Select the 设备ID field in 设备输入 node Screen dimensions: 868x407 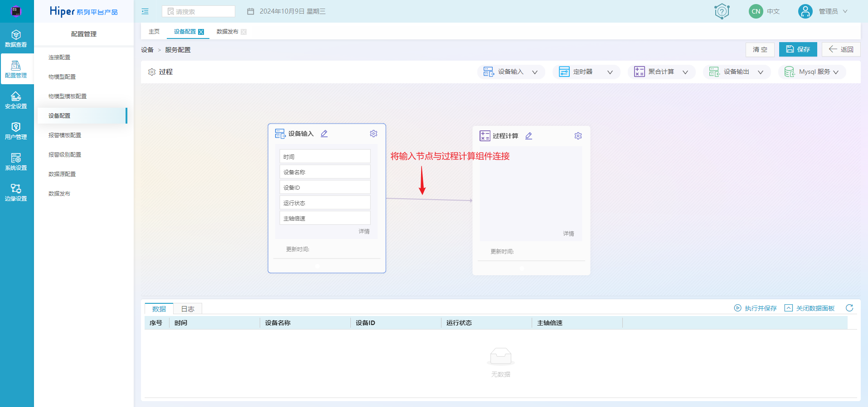point(325,187)
